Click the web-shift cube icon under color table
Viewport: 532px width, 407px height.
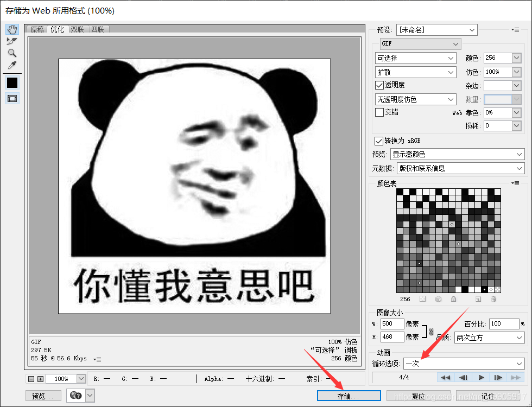(439, 299)
